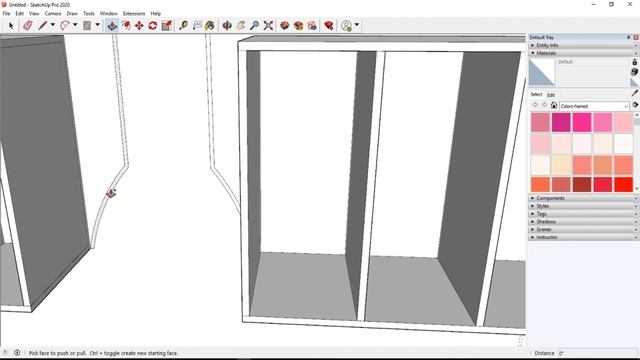Activate the Orbit camera tool
Screen dimensions: 640x360
(x=227, y=26)
